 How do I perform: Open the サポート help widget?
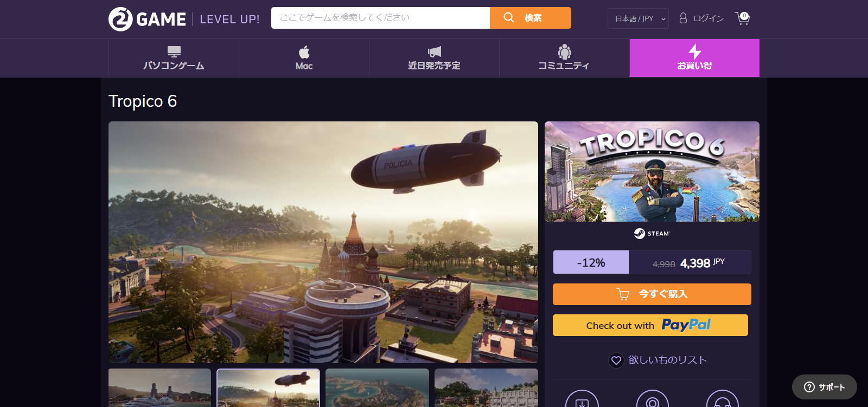[824, 387]
